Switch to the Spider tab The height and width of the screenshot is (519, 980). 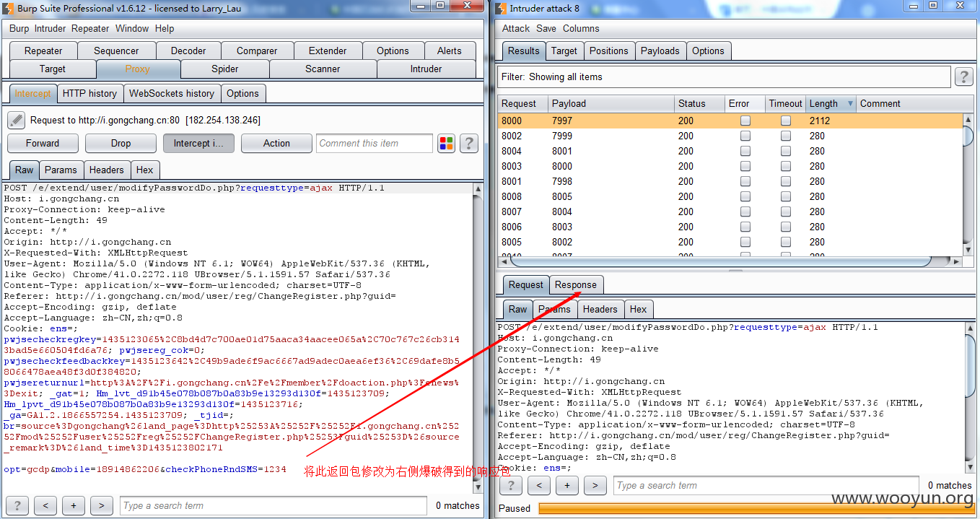(224, 69)
